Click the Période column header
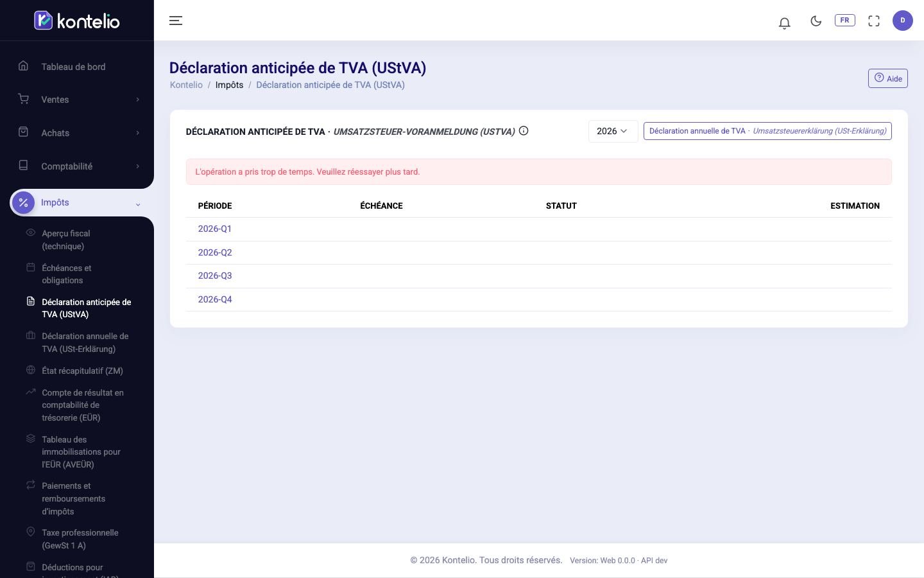 215,206
